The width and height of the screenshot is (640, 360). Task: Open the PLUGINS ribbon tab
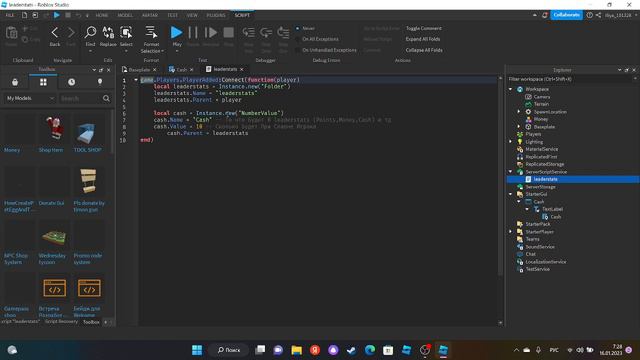216,15
